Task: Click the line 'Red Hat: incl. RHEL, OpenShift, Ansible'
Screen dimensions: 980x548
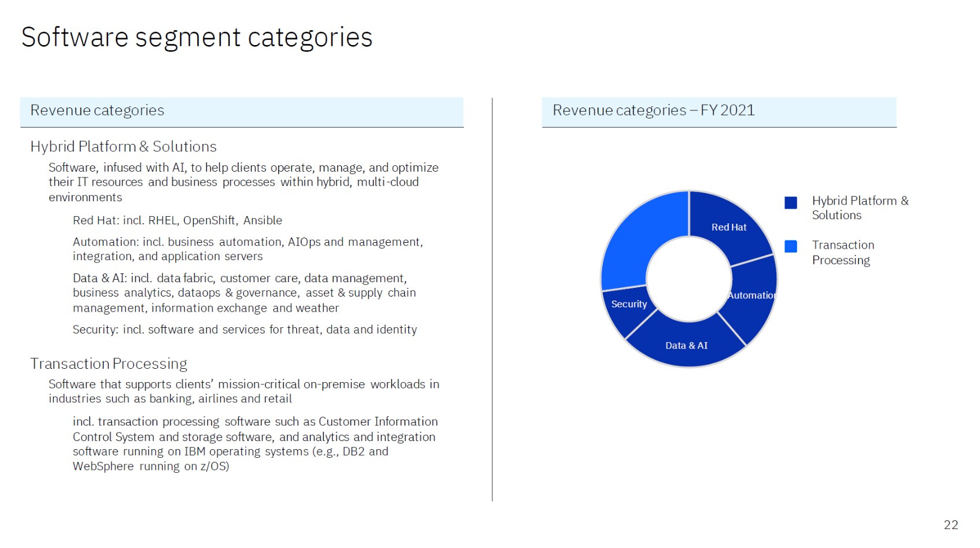Action: click(x=178, y=220)
